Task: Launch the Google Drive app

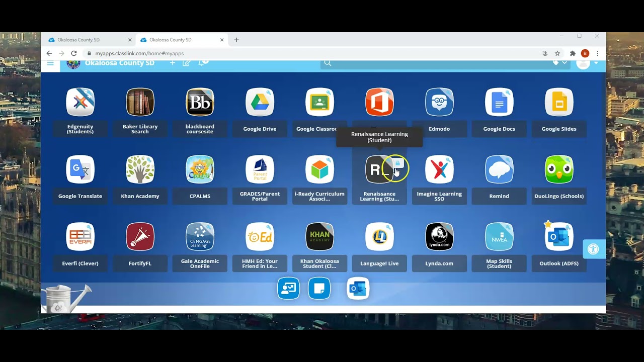Action: tap(260, 102)
